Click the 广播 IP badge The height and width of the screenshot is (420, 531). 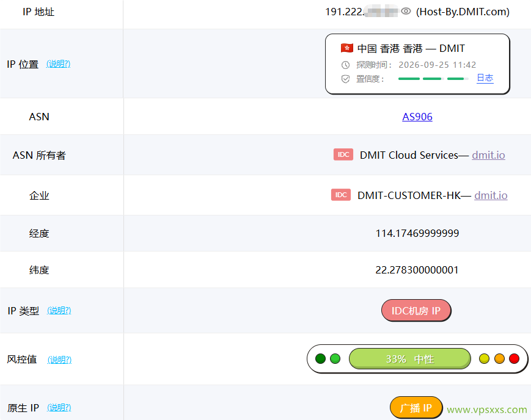(416, 407)
